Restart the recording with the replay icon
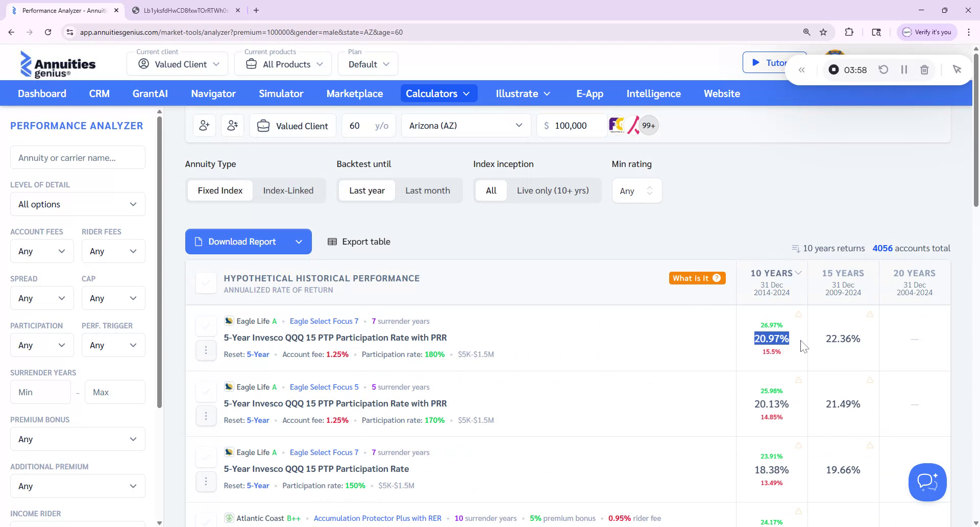The image size is (980, 527). click(884, 69)
